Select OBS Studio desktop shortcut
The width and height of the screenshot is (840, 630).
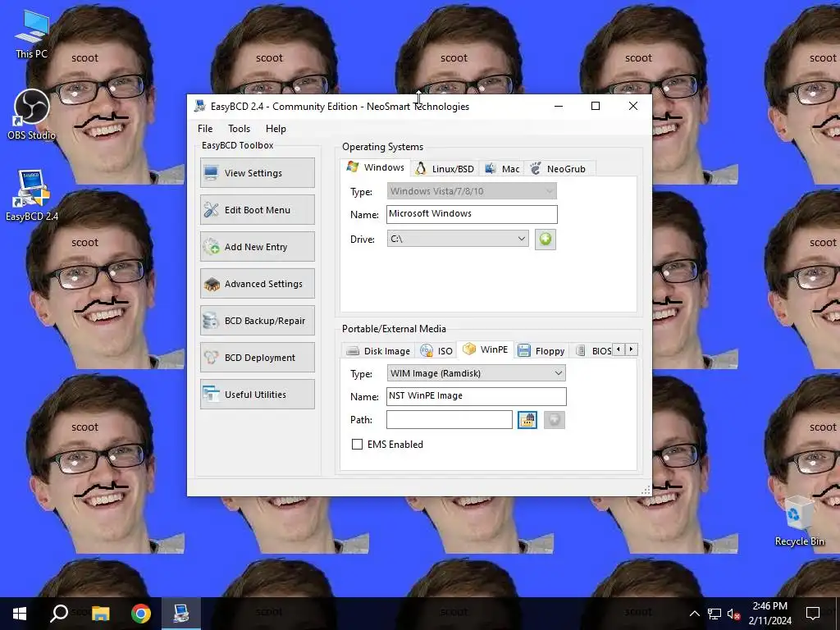point(32,115)
